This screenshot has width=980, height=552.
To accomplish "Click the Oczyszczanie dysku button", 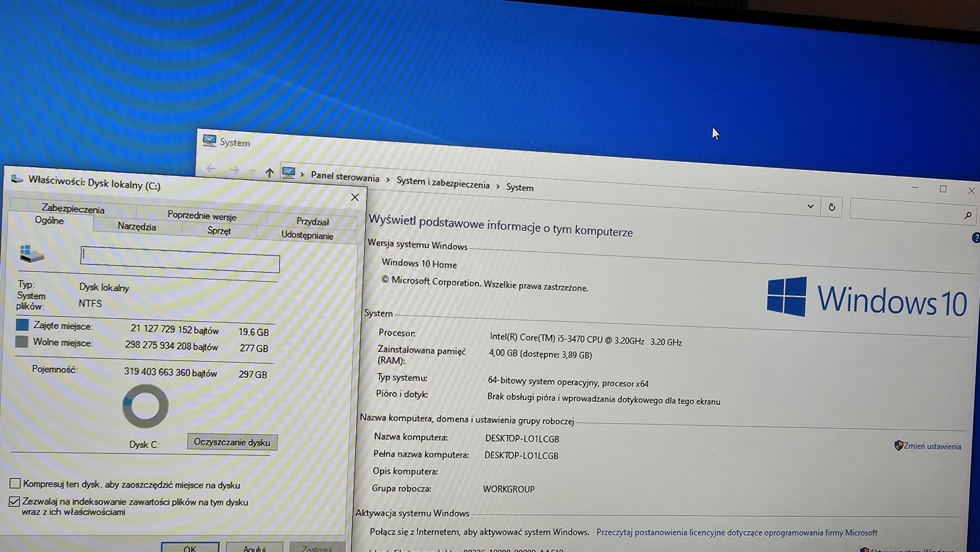I will [x=232, y=442].
